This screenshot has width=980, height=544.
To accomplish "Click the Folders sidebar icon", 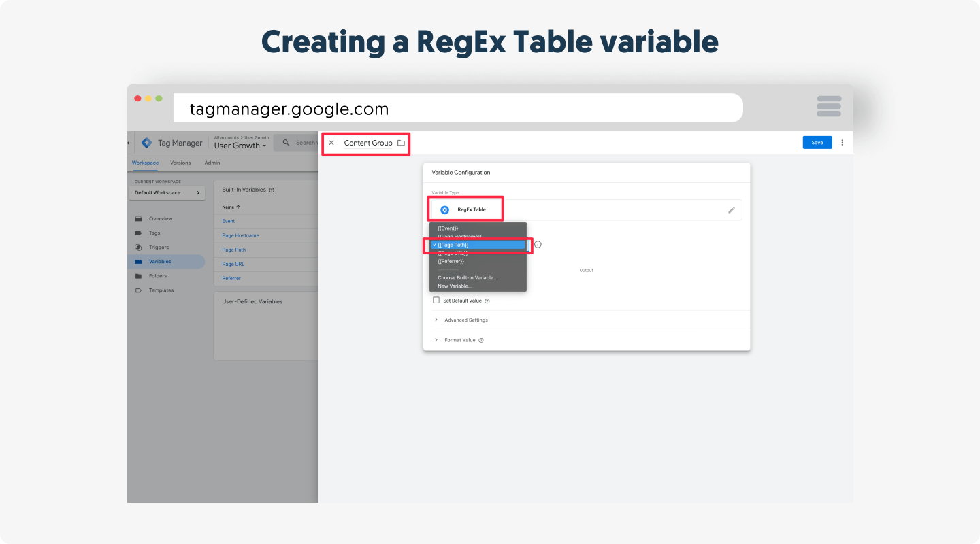I will [138, 276].
